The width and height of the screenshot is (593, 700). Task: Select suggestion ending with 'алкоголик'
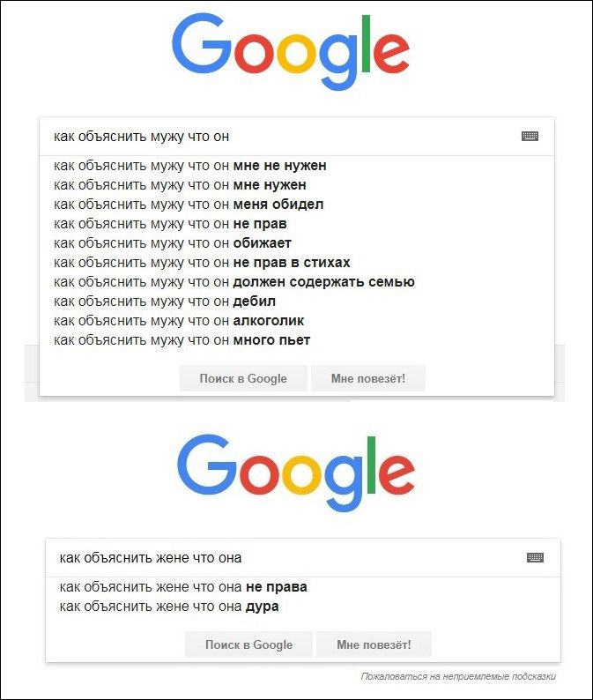point(179,321)
